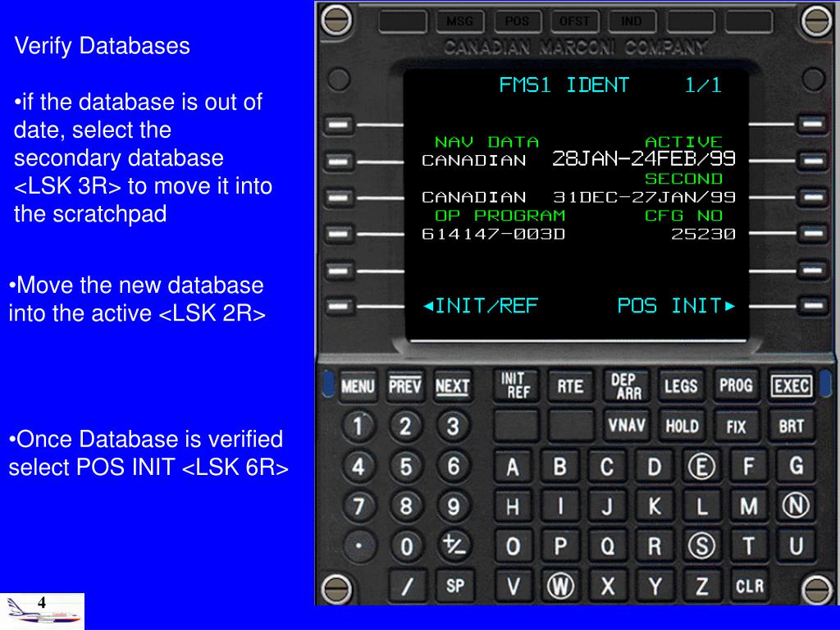840x630 pixels.
Task: Click line select key 6R for POS INIT
Action: coord(813,306)
